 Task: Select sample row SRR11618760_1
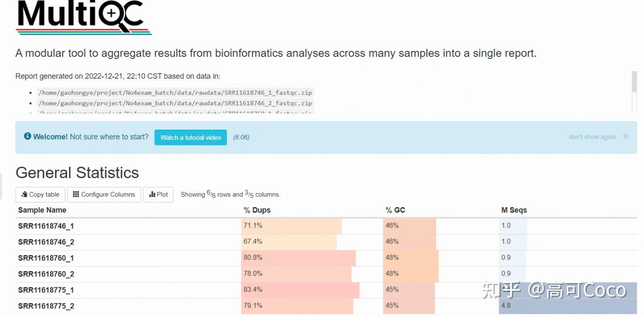46,258
